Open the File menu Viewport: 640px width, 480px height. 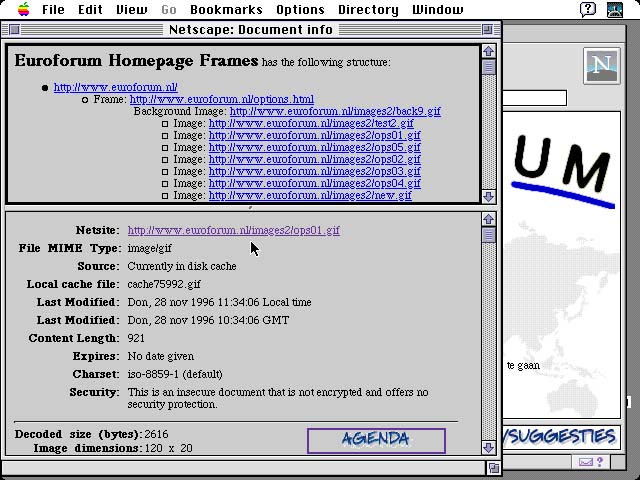(53, 9)
